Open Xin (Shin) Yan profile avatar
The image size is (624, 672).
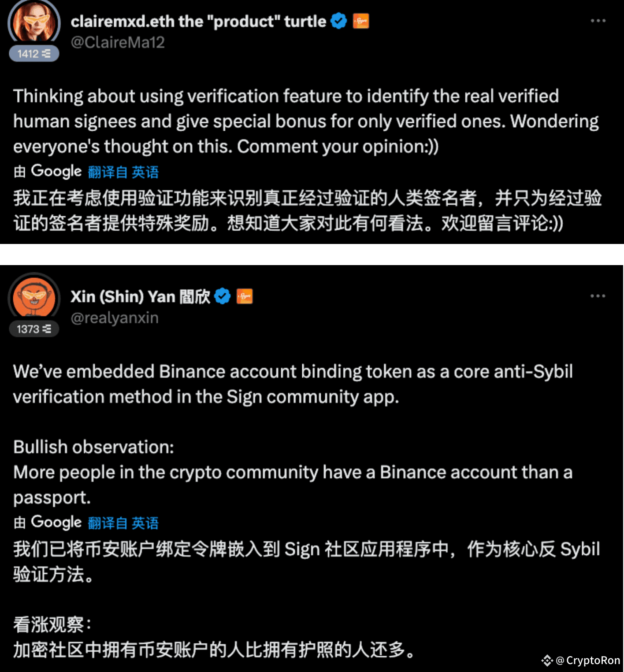click(34, 297)
